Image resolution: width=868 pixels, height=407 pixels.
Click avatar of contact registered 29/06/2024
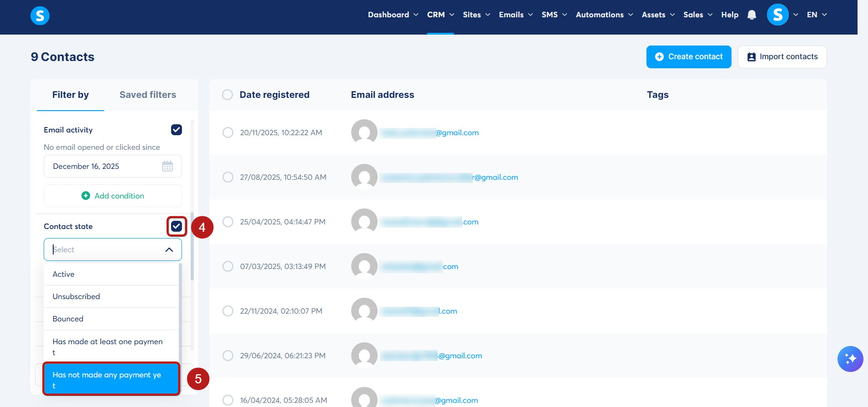(x=364, y=356)
